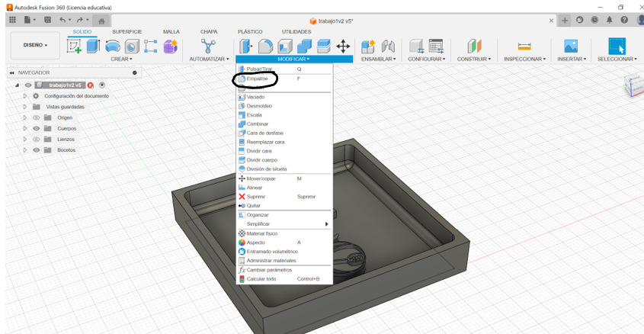Expand the Origen tree node

coord(24,117)
